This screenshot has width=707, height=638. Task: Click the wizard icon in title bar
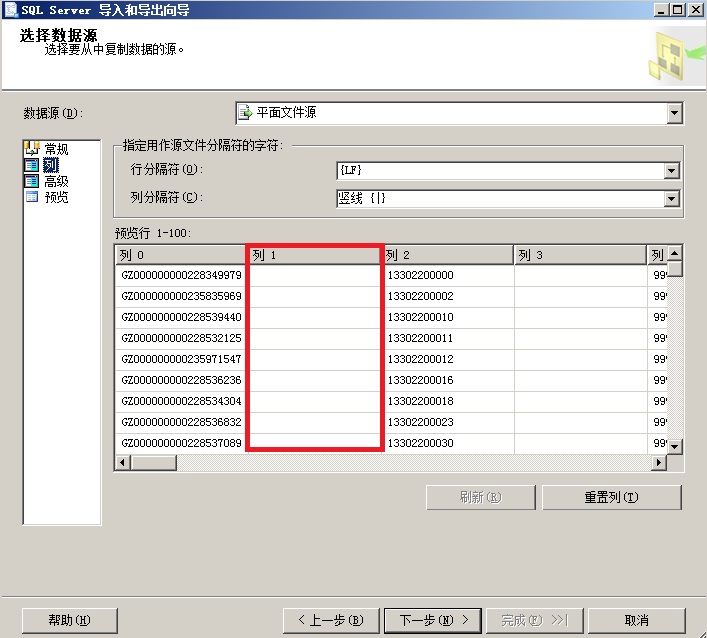pos(9,9)
